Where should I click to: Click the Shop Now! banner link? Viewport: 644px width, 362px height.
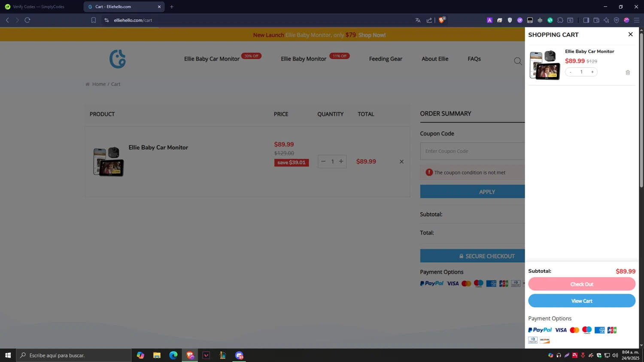pyautogui.click(x=372, y=35)
